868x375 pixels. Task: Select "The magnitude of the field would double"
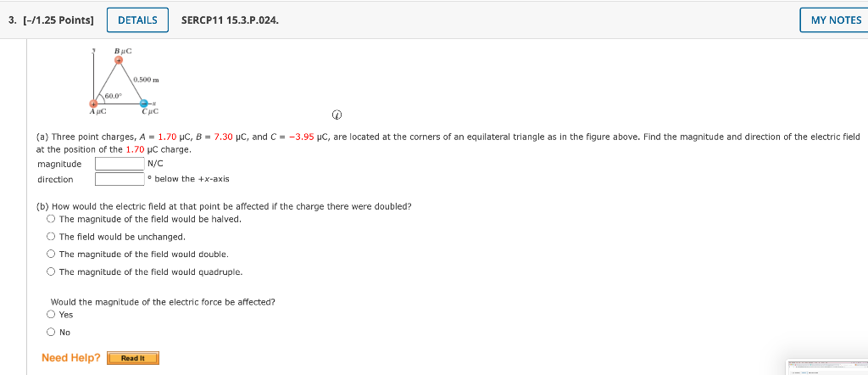(51, 254)
